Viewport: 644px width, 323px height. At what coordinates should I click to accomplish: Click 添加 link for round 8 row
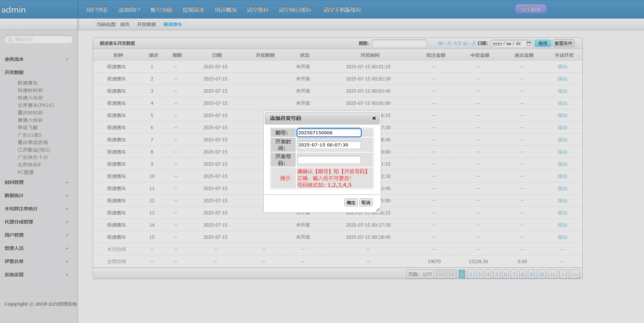click(x=562, y=152)
